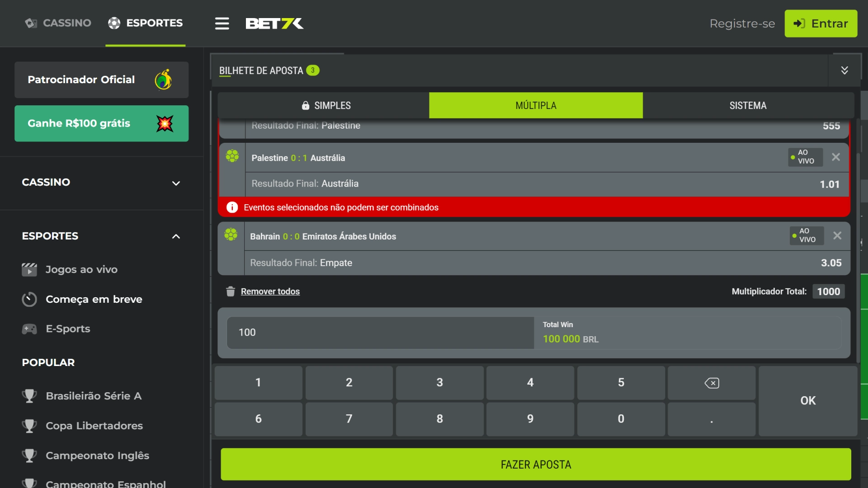Click keypad digit 0

pyautogui.click(x=621, y=419)
